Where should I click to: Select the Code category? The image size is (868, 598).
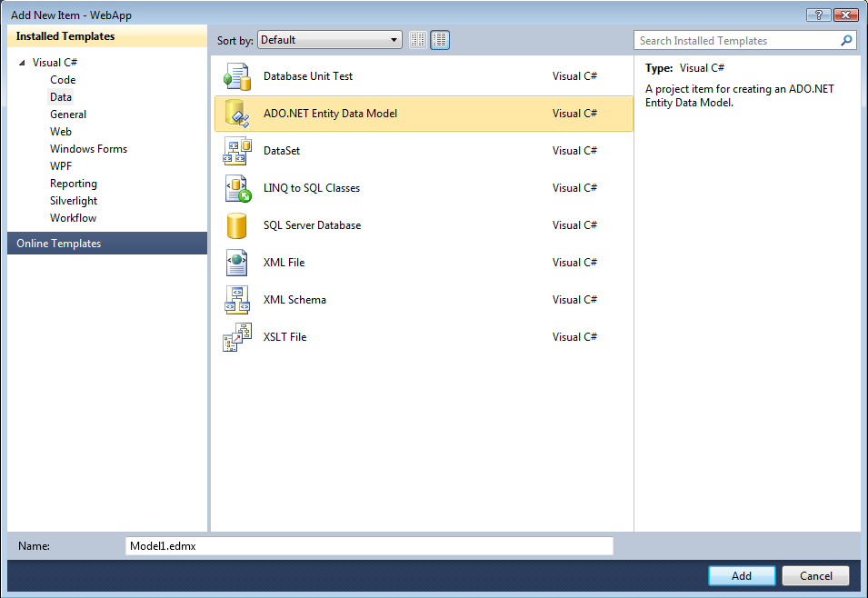click(63, 80)
